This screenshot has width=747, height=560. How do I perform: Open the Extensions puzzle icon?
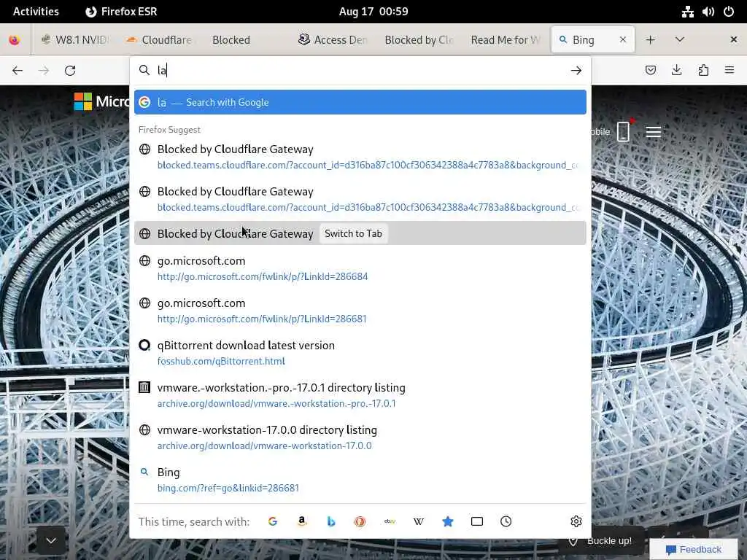click(x=703, y=71)
